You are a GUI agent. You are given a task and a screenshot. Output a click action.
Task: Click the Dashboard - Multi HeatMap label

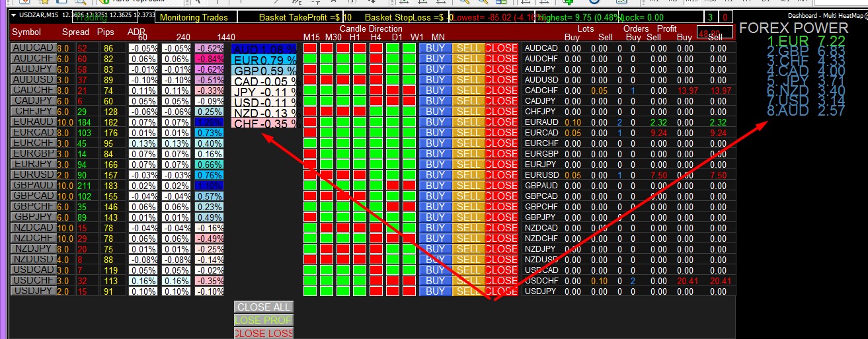coord(826,15)
